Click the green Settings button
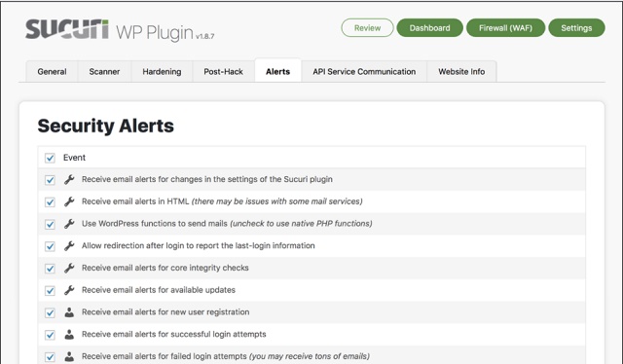The width and height of the screenshot is (623, 364). 576,28
